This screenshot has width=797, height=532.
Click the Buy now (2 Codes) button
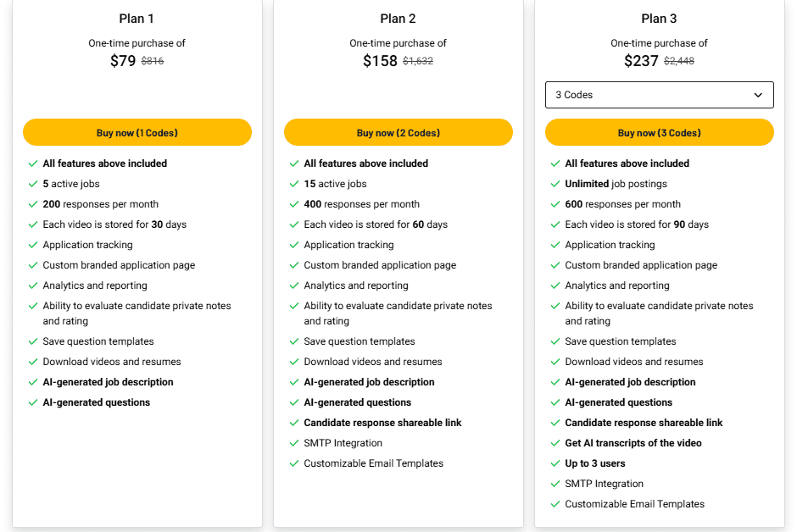click(398, 132)
